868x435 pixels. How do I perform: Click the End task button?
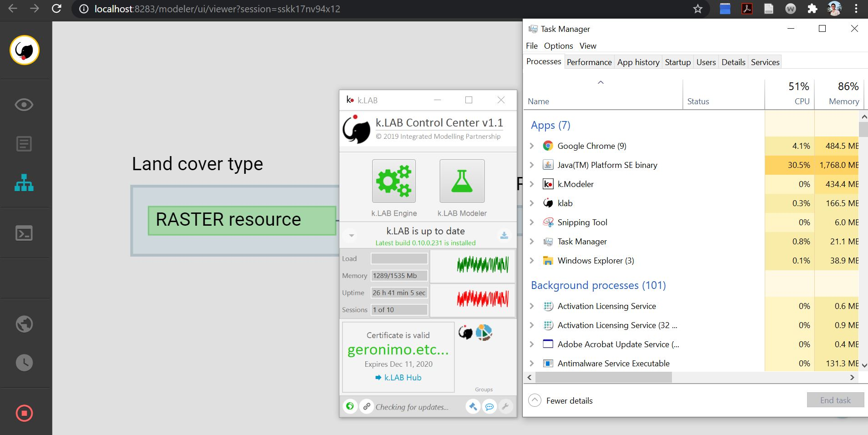835,400
